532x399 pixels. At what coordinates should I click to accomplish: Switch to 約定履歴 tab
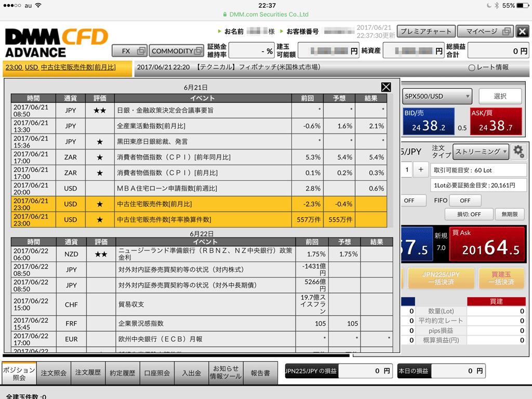coord(123,373)
